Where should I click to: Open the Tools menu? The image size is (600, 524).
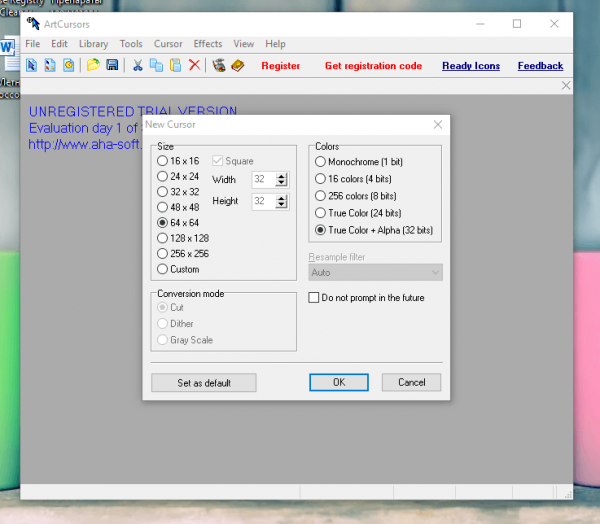click(131, 44)
